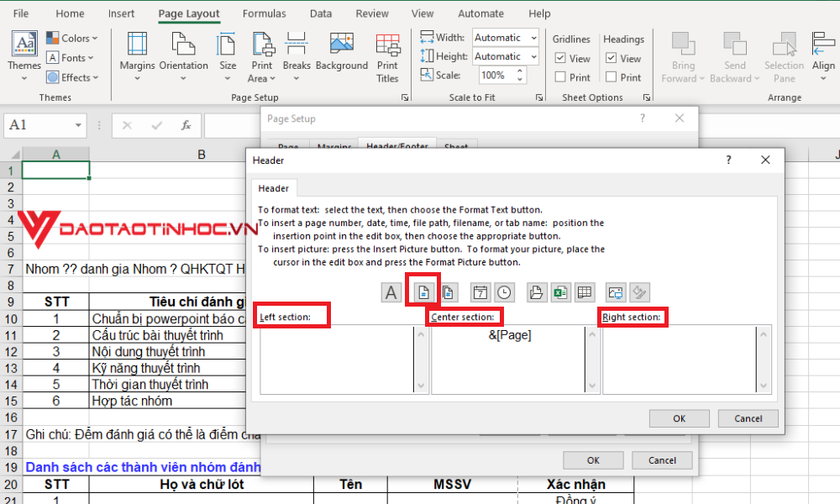The width and height of the screenshot is (840, 504).
Task: Insert the current date into header
Action: point(480,291)
